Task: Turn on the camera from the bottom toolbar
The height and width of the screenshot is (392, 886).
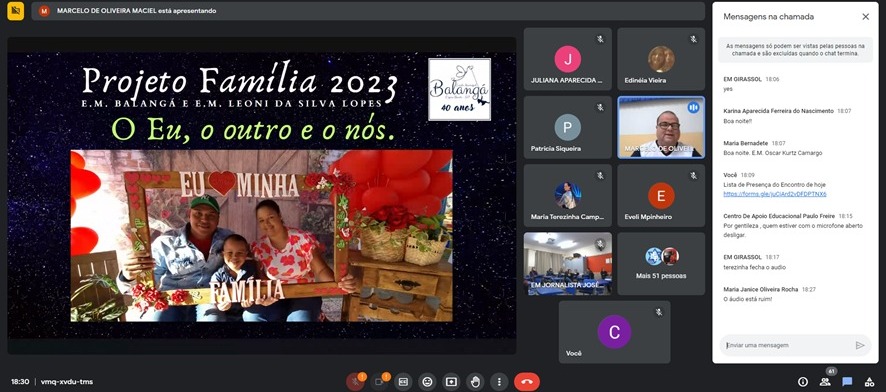Action: pyautogui.click(x=379, y=382)
